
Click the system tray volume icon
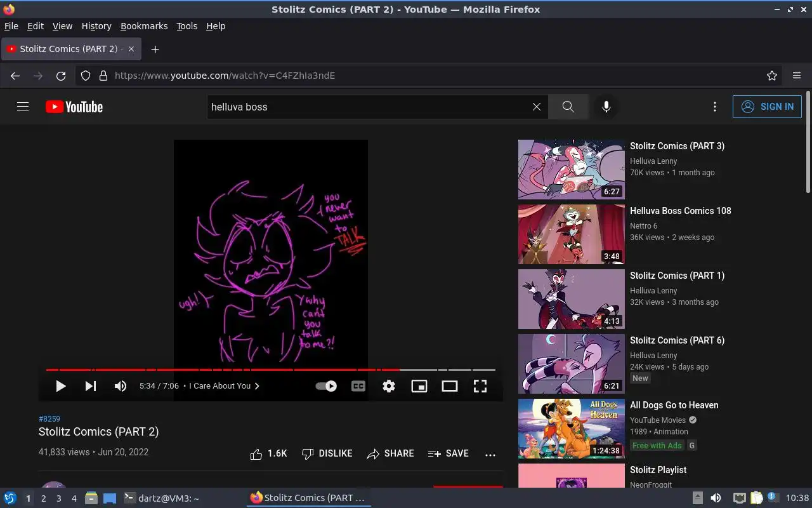pos(716,498)
